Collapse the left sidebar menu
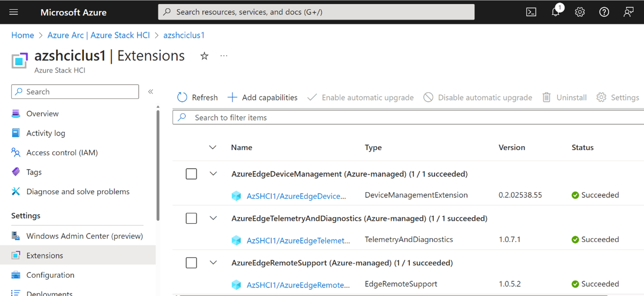 (x=151, y=92)
